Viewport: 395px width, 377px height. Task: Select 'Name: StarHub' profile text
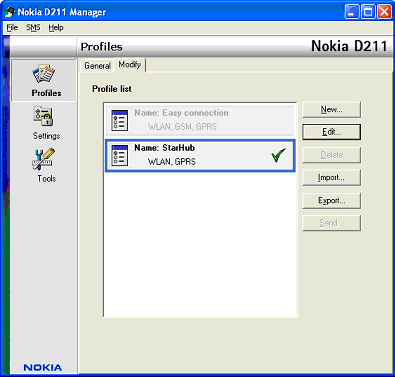point(164,148)
